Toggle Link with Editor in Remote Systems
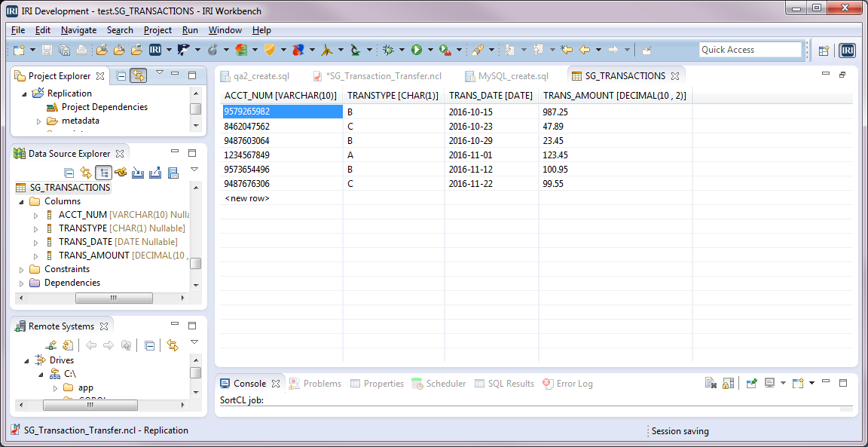The height and width of the screenshot is (447, 868). (173, 346)
